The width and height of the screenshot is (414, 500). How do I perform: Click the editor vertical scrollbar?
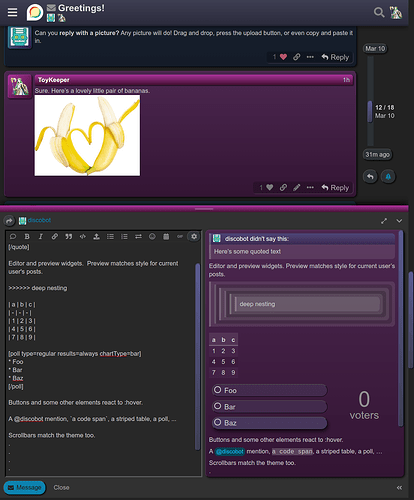[197, 357]
